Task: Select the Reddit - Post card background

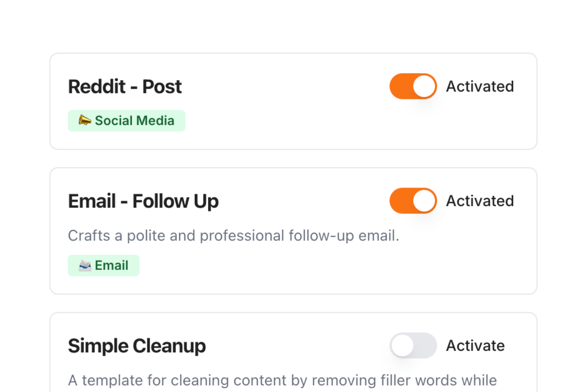Action: (294, 101)
